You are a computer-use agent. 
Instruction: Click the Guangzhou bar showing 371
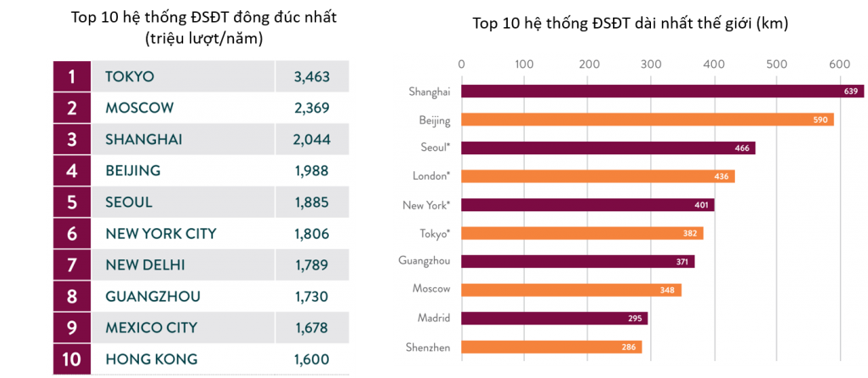coord(577,262)
